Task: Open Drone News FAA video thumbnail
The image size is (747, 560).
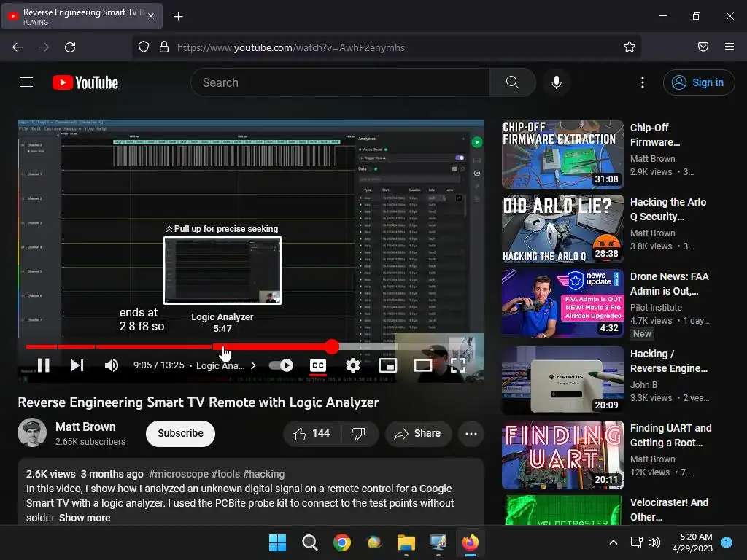Action: [x=562, y=303]
